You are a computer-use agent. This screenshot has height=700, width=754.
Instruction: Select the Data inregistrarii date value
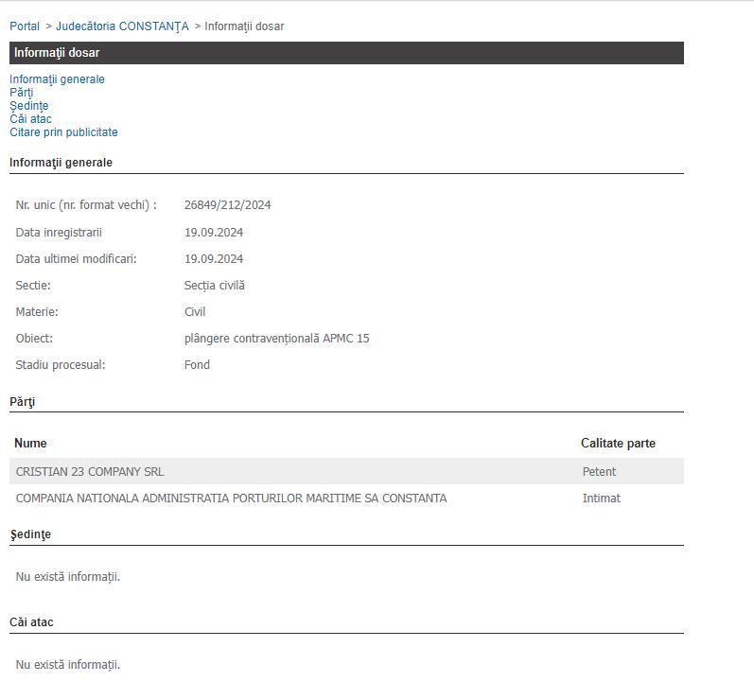[214, 232]
